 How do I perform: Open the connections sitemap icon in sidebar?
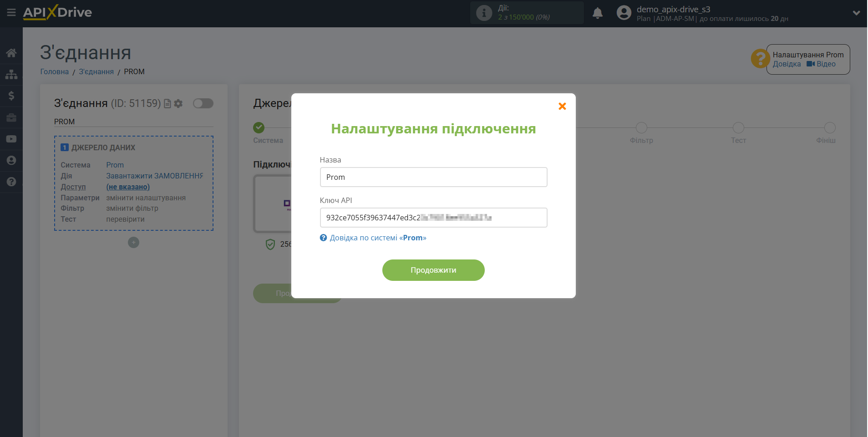(x=11, y=74)
